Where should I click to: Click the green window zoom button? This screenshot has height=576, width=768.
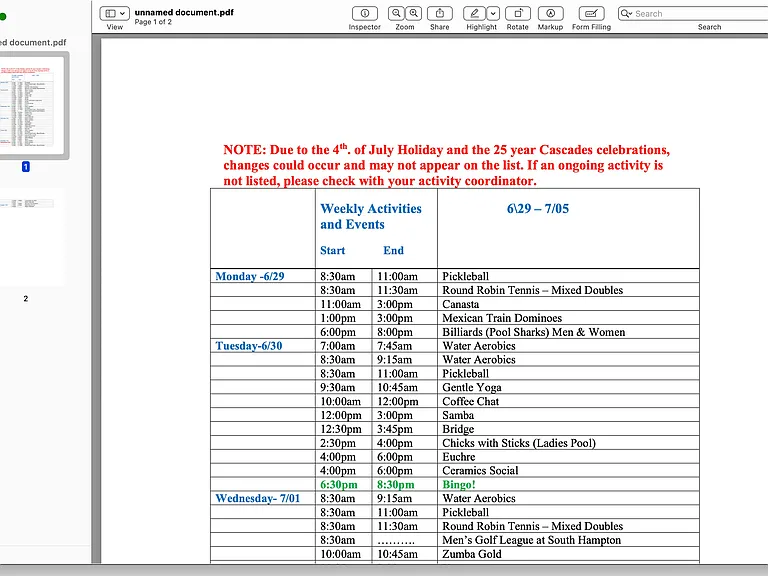point(2,17)
